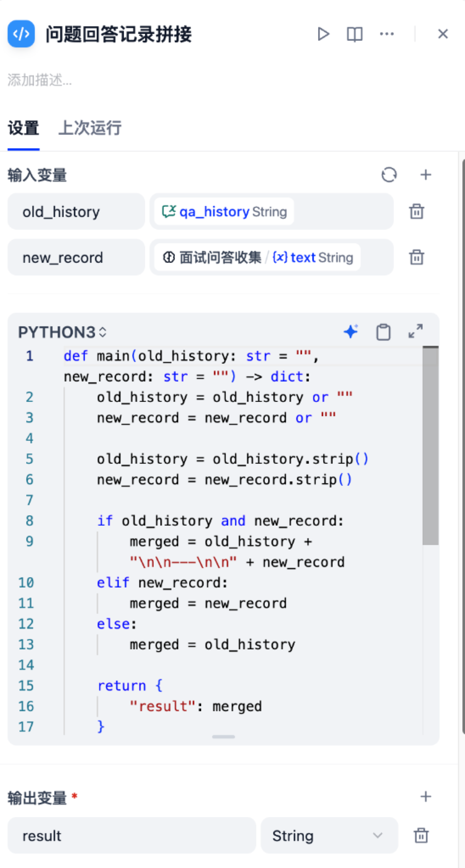Select the qa_history String variable value
465x868 pixels.
click(224, 211)
